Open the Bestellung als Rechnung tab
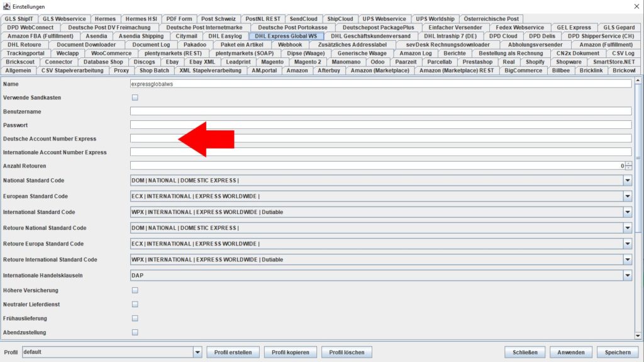This screenshot has height=362, width=644. (511, 54)
